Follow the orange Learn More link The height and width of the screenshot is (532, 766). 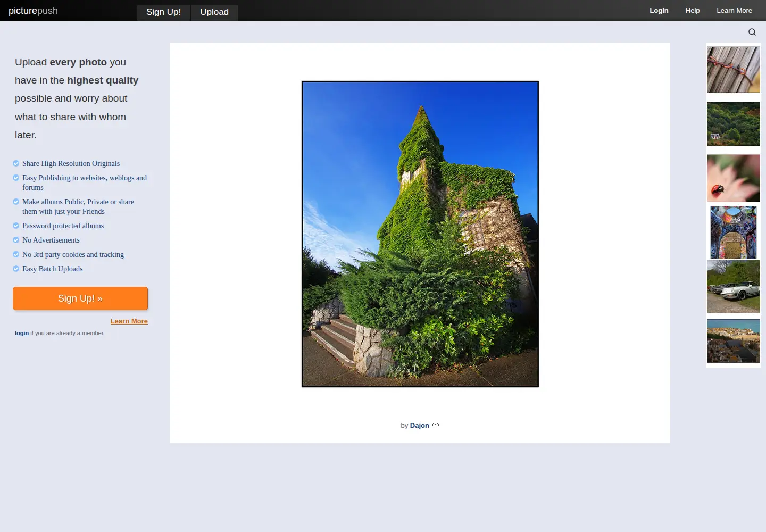click(129, 321)
